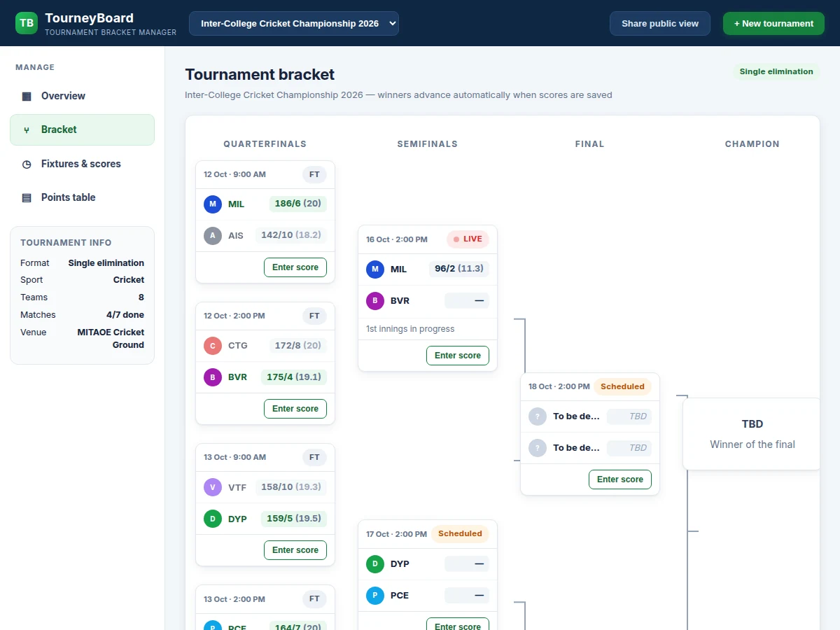Enter score for VTF vs DYP match

tap(295, 550)
